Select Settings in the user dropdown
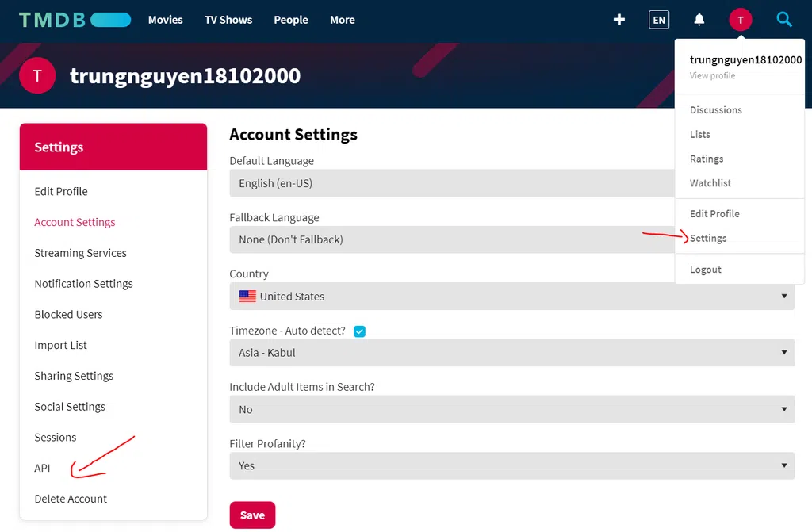812x532 pixels. coord(708,239)
